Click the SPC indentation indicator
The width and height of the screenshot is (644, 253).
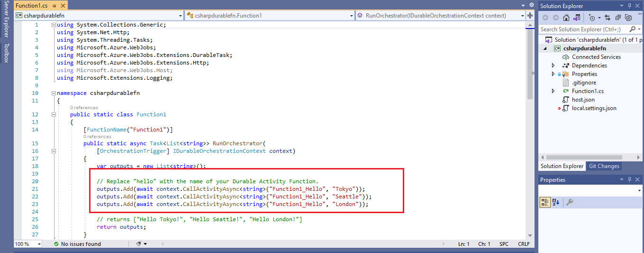(x=504, y=244)
